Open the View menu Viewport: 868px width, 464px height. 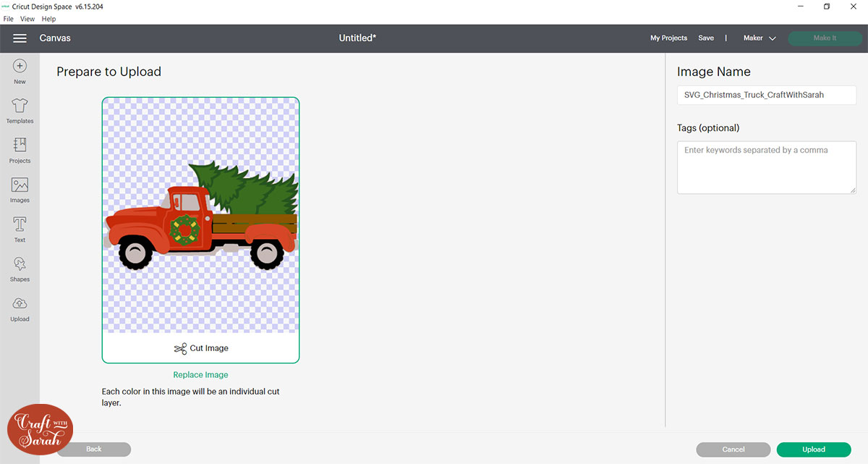point(27,19)
